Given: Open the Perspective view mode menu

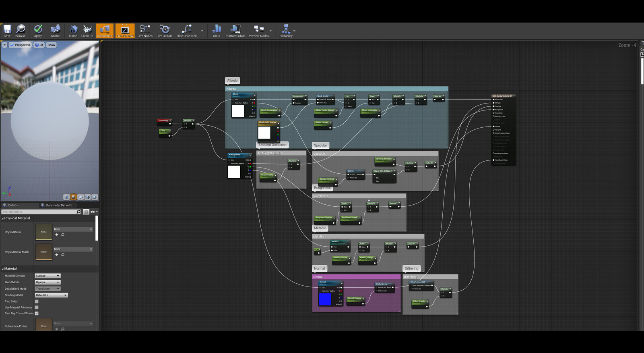Looking at the screenshot, I should pyautogui.click(x=20, y=45).
